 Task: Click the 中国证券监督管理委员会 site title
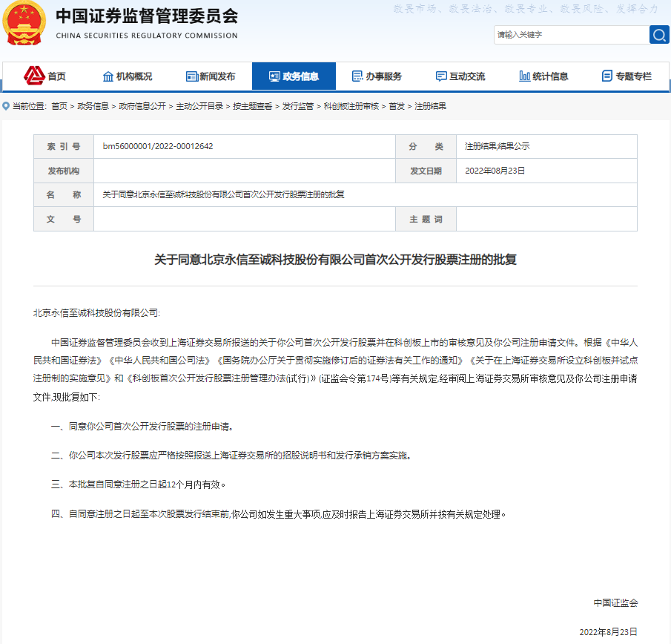pos(147,16)
